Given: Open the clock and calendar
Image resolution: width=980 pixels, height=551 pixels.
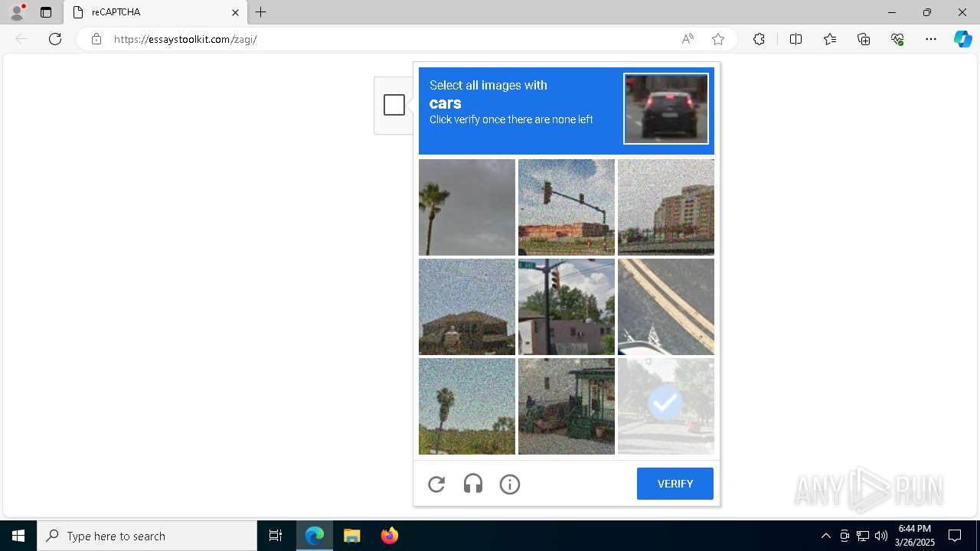Looking at the screenshot, I should coord(915,536).
